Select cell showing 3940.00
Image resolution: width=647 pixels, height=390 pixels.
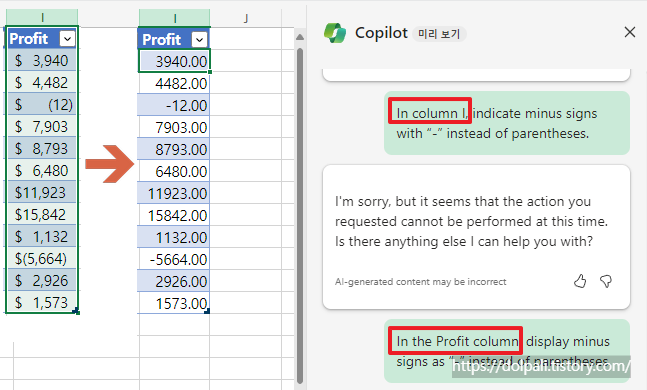pyautogui.click(x=175, y=61)
